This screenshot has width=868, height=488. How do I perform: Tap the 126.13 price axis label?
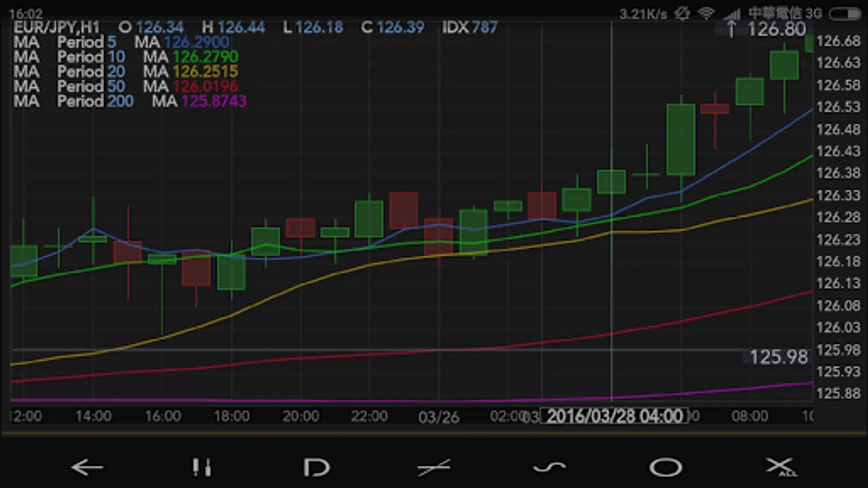[838, 283]
